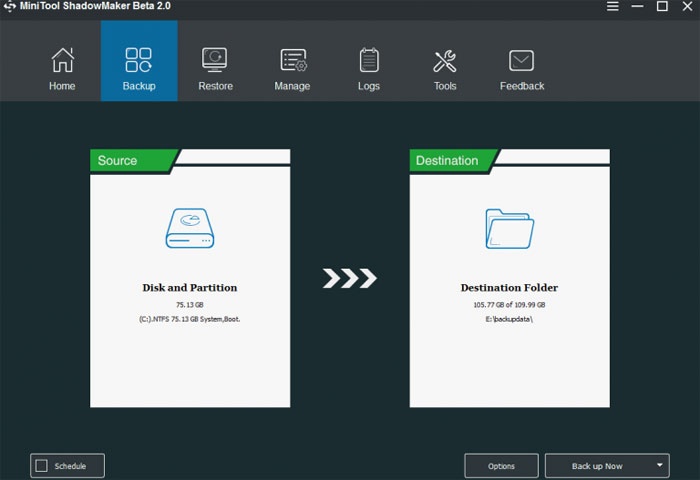Click the Source header tag
Viewport: 700px width, 480px height.
point(131,160)
